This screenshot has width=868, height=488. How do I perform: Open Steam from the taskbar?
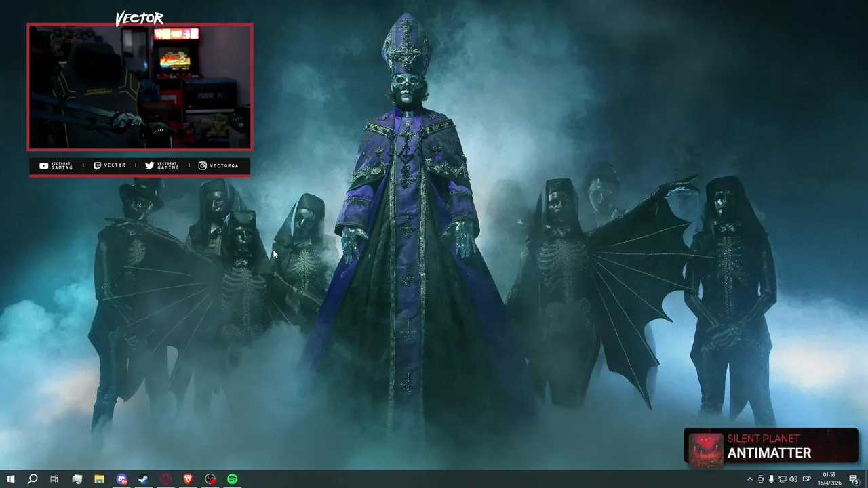[x=144, y=479]
